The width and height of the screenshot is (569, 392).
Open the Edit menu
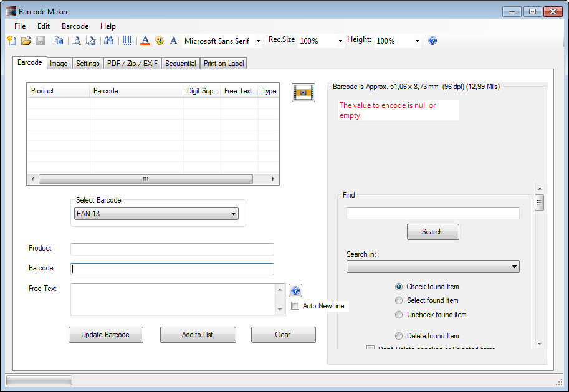(x=44, y=26)
